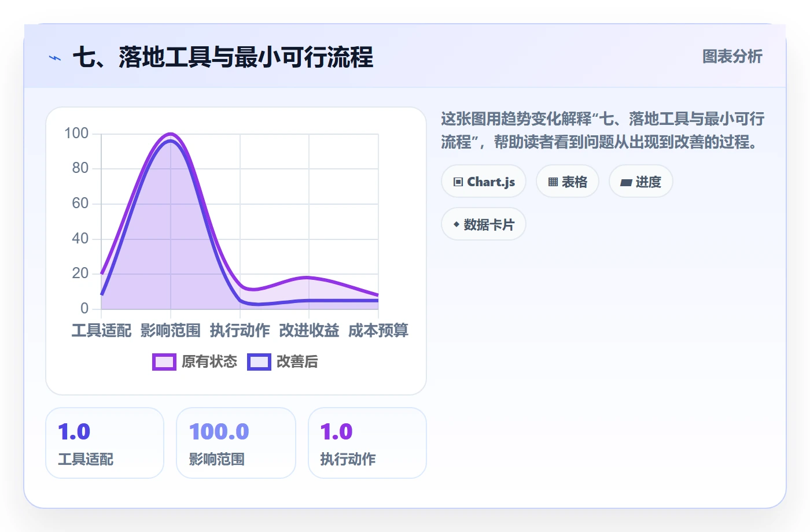Select the Chart.js tag text
810x532 pixels.
491,182
